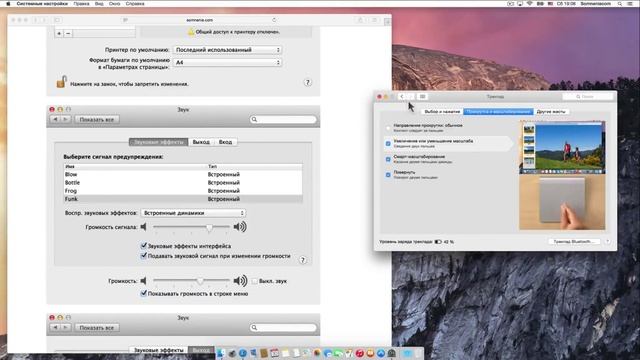Go back in the lower Звук panel
The width and height of the screenshot is (640, 360).
56,327
